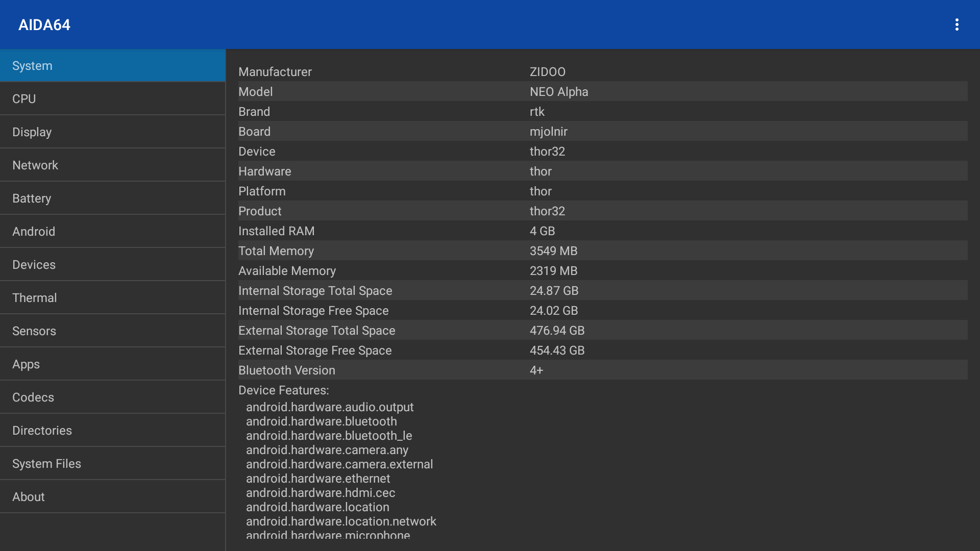Select the Product row label
Screen dimensions: 980x551
[260, 211]
